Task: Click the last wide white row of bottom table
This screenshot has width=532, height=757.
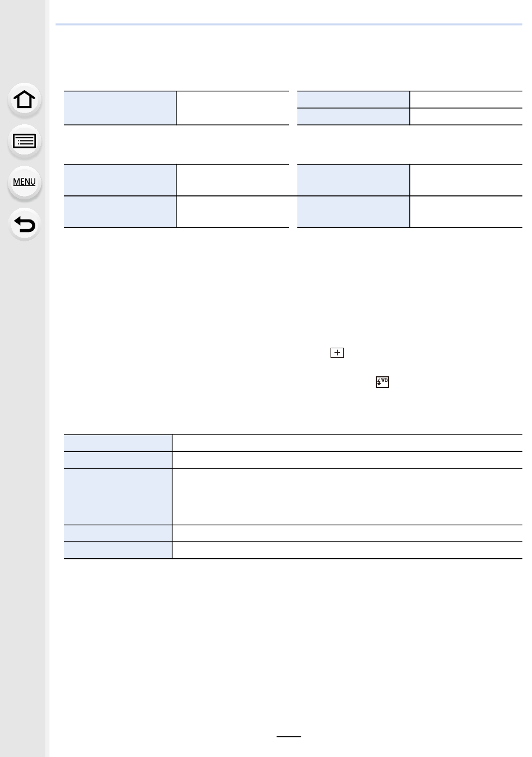Action: click(x=347, y=550)
